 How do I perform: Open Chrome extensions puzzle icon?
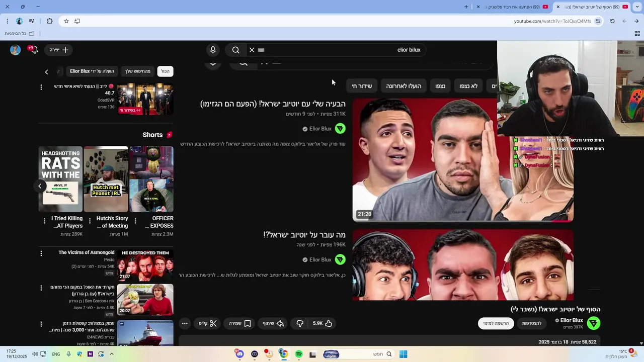[x=49, y=21]
